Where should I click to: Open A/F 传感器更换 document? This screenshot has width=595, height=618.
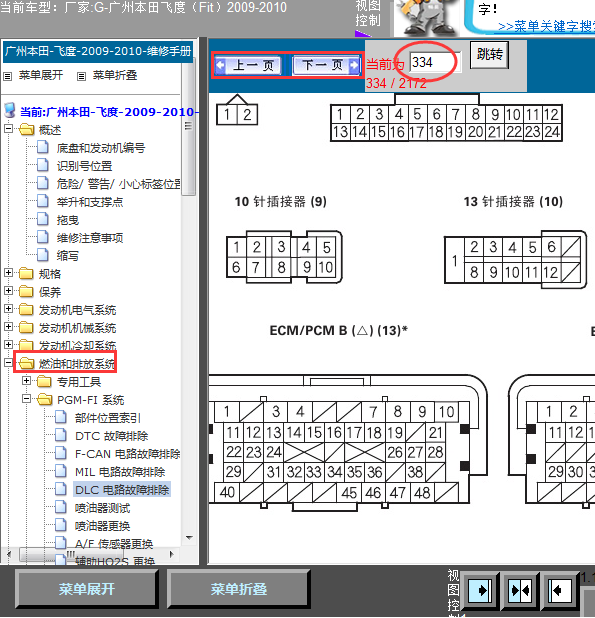(x=114, y=544)
